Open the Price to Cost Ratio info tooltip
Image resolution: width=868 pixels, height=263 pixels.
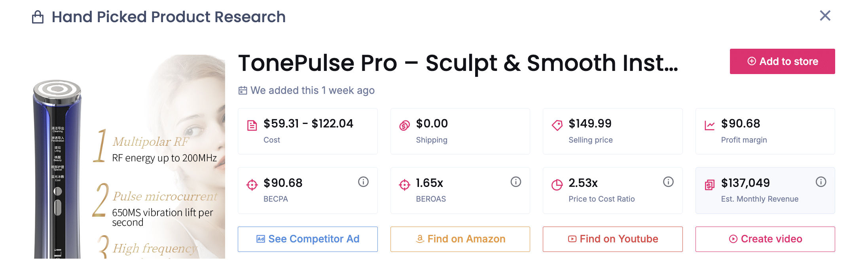point(668,182)
